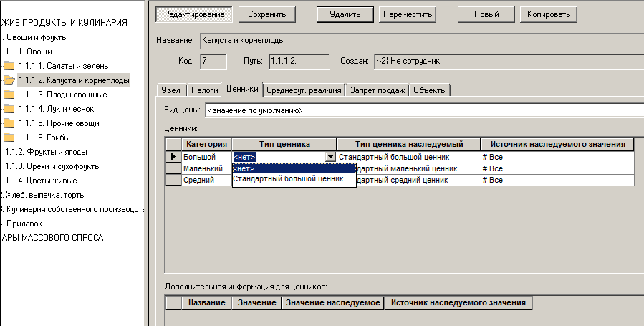This screenshot has height=326, width=644.
Task: Click folder icon of Салаты и зелень
Action: tap(9, 66)
